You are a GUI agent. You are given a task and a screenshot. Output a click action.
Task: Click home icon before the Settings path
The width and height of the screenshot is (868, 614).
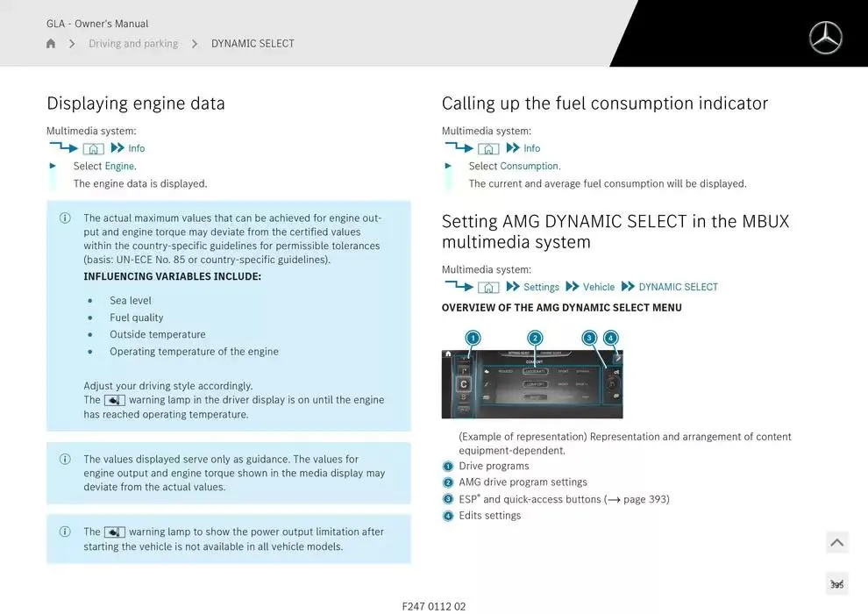[x=489, y=288]
